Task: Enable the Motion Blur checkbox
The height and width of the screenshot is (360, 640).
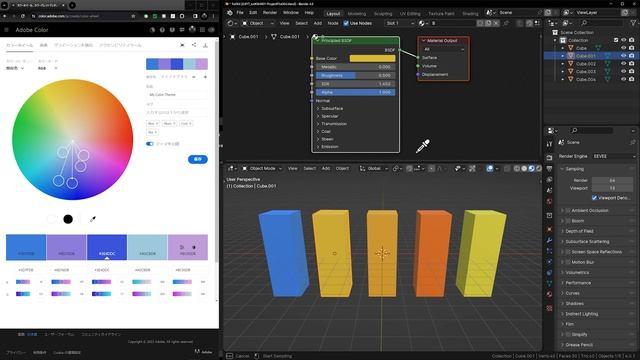Action: [568, 262]
